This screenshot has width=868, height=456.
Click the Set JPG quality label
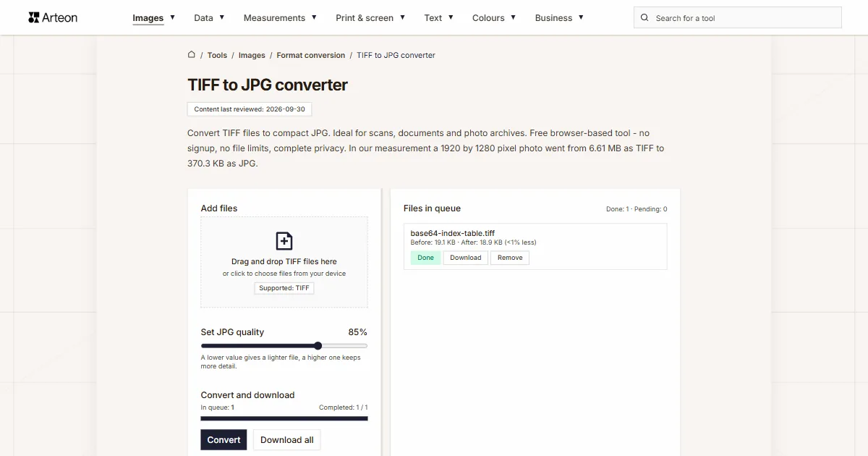point(232,332)
